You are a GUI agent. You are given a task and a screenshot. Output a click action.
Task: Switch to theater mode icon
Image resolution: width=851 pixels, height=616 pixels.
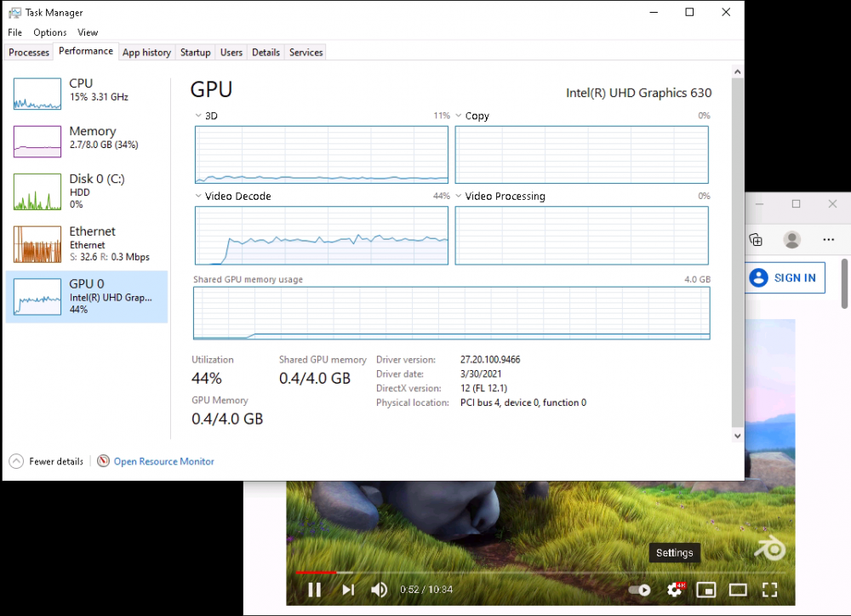tap(738, 590)
